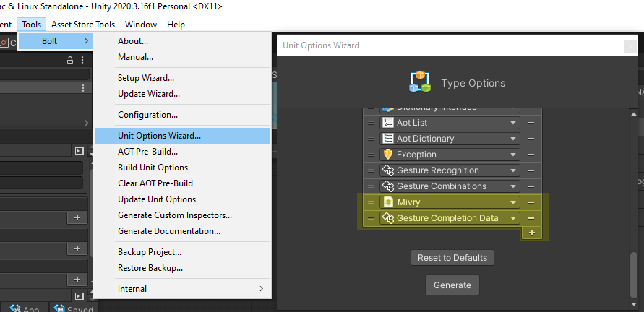The height and width of the screenshot is (312, 644).
Task: Open Configuration... menu item
Action: tap(181, 115)
